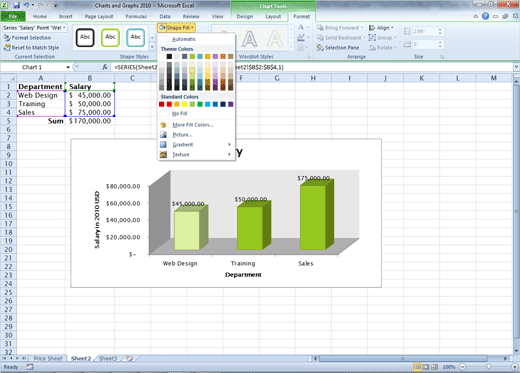520x373 pixels.
Task: Select the green outlined Abc shape style
Action: [110, 37]
